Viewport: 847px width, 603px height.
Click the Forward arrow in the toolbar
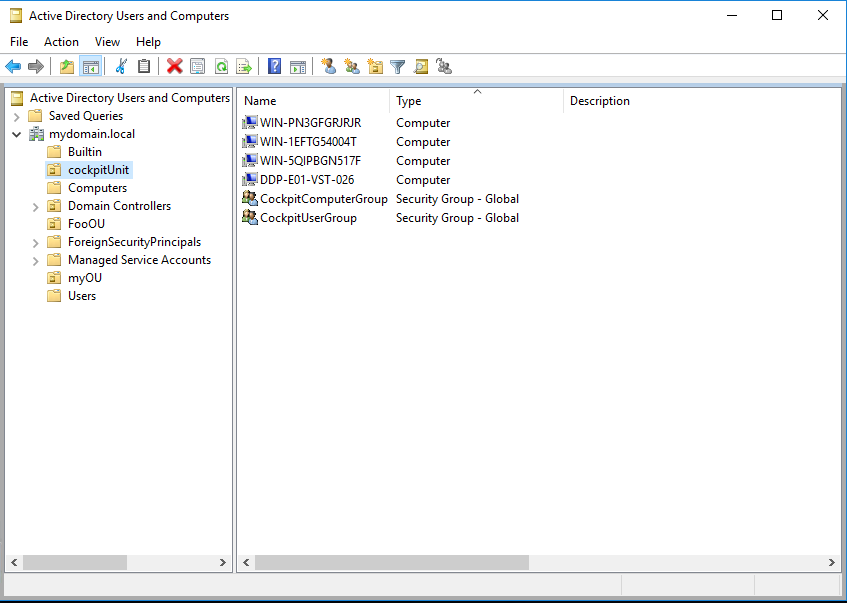tap(36, 66)
